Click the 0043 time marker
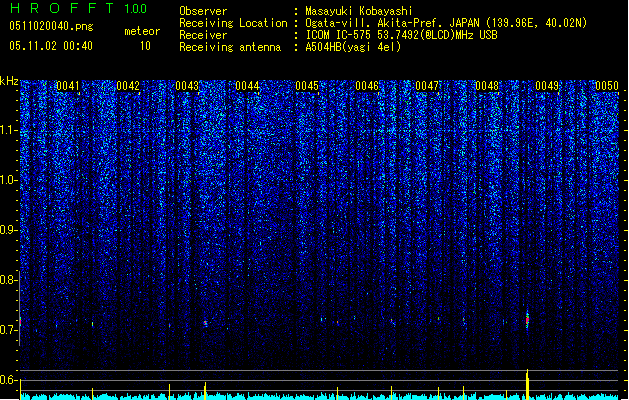Viewport: 629px width, 400px height. click(x=187, y=86)
